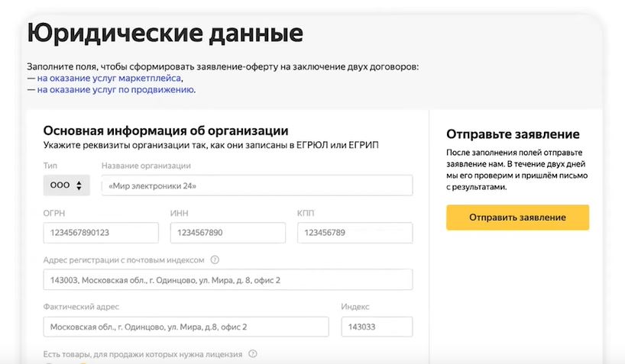
Task: Open link 'на оказание услуг по продвижению'
Action: coord(115,89)
